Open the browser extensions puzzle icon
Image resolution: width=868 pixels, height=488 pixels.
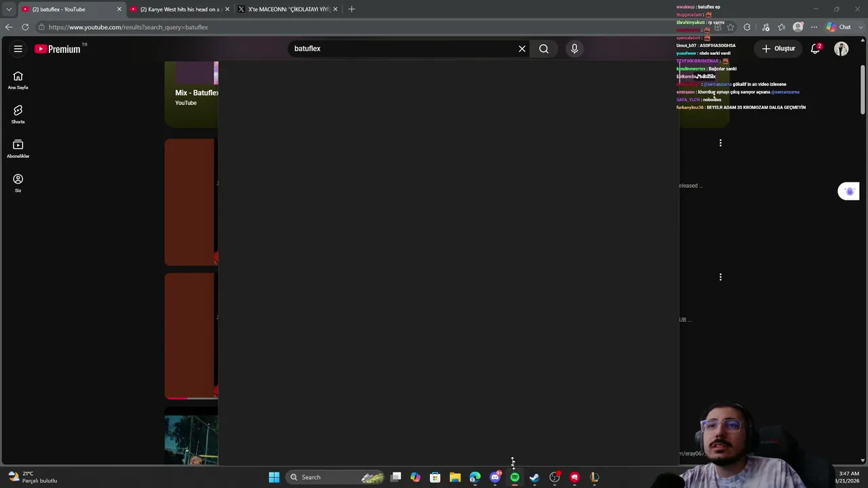(x=747, y=27)
